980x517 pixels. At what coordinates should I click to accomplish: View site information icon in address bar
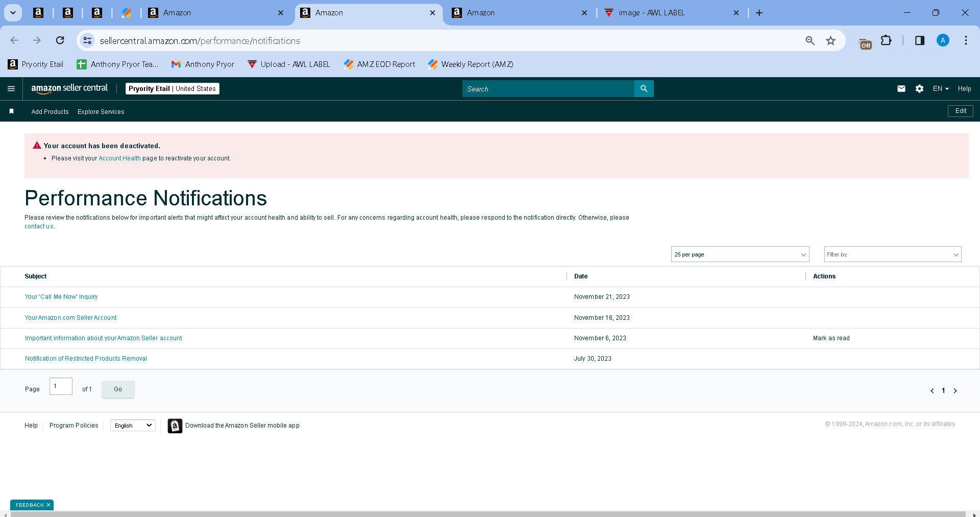coord(88,40)
